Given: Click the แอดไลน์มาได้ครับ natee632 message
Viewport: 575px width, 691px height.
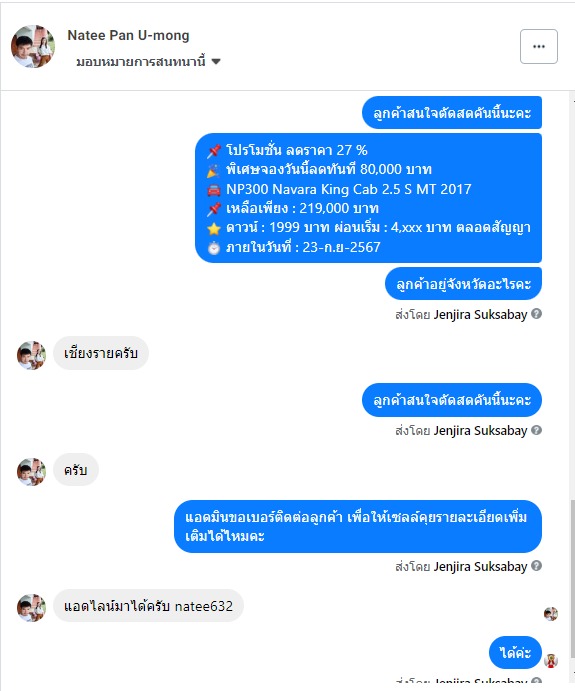Looking at the screenshot, I should click(148, 606).
